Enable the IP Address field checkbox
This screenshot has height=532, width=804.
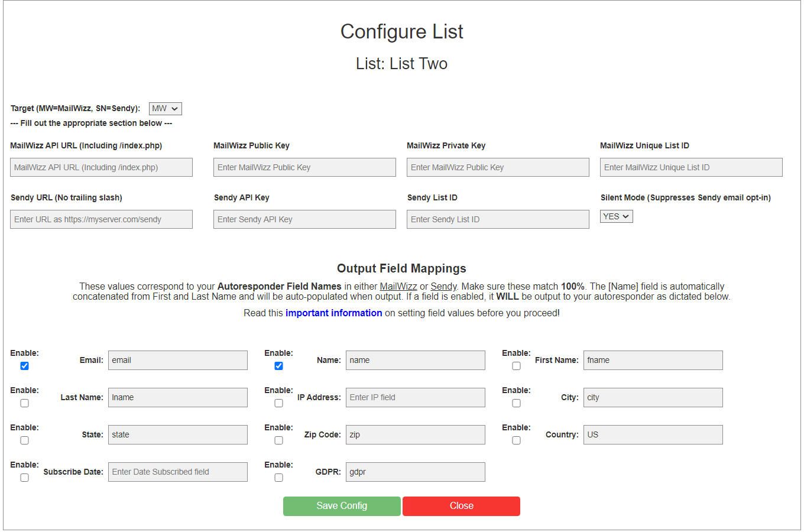(278, 403)
